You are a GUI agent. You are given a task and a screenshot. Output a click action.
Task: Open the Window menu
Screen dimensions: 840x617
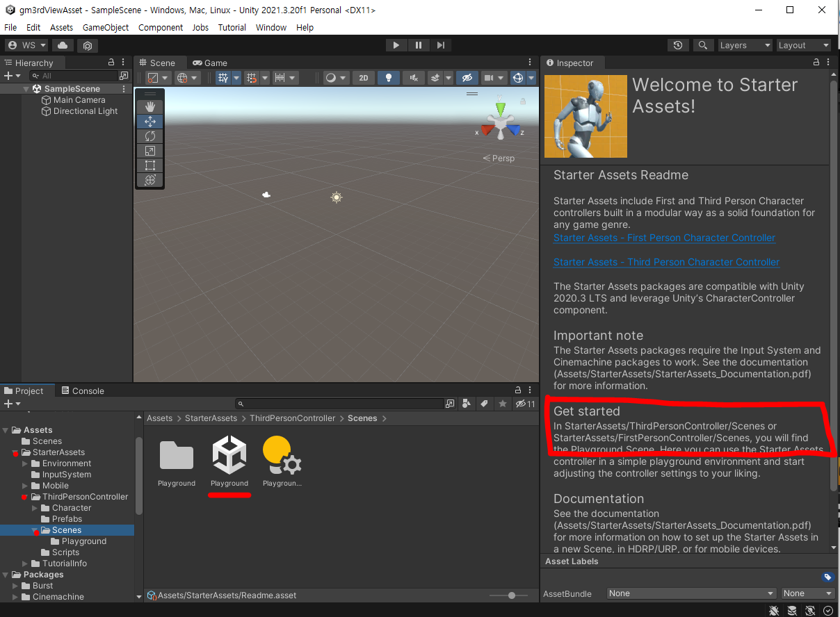[271, 27]
